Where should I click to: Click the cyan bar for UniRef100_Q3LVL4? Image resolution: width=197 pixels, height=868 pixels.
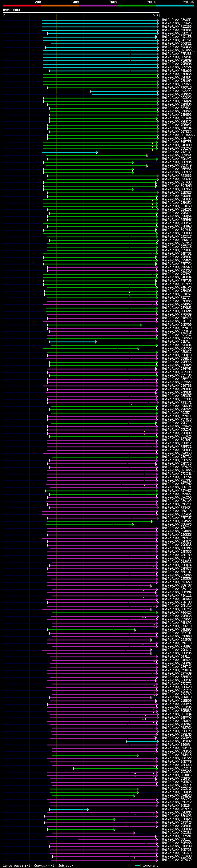[x=73, y=341]
